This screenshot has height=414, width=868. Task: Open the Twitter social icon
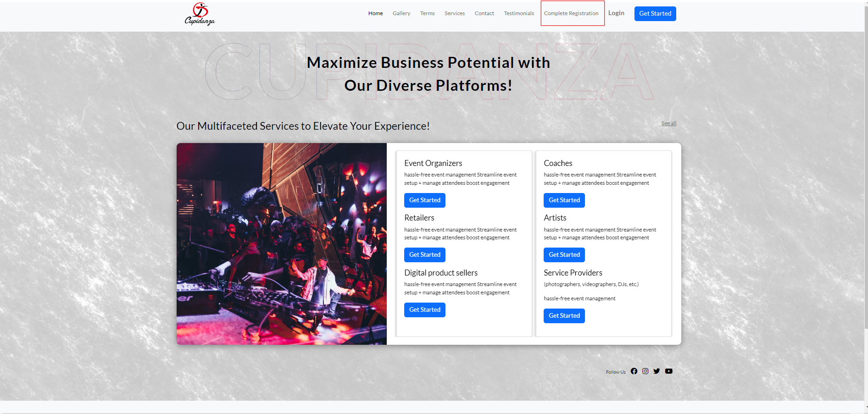tap(657, 371)
